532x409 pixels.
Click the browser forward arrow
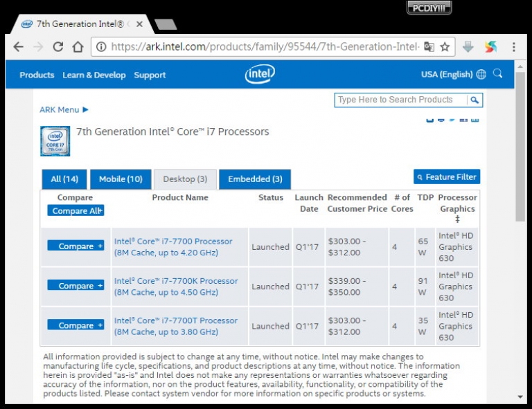(x=38, y=47)
